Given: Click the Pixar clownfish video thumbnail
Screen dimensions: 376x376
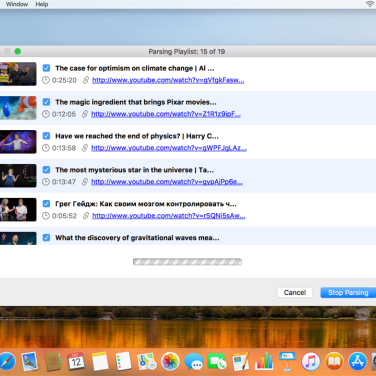Looking at the screenshot, I should point(18,108).
